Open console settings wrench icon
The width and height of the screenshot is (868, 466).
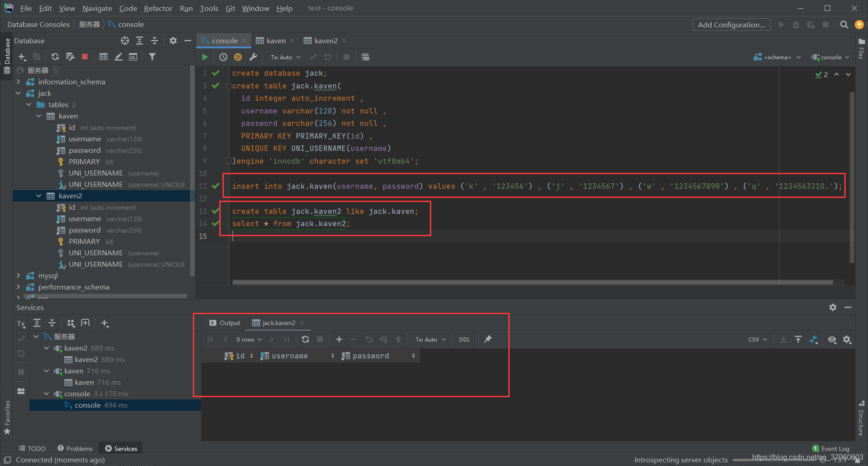[x=253, y=57]
